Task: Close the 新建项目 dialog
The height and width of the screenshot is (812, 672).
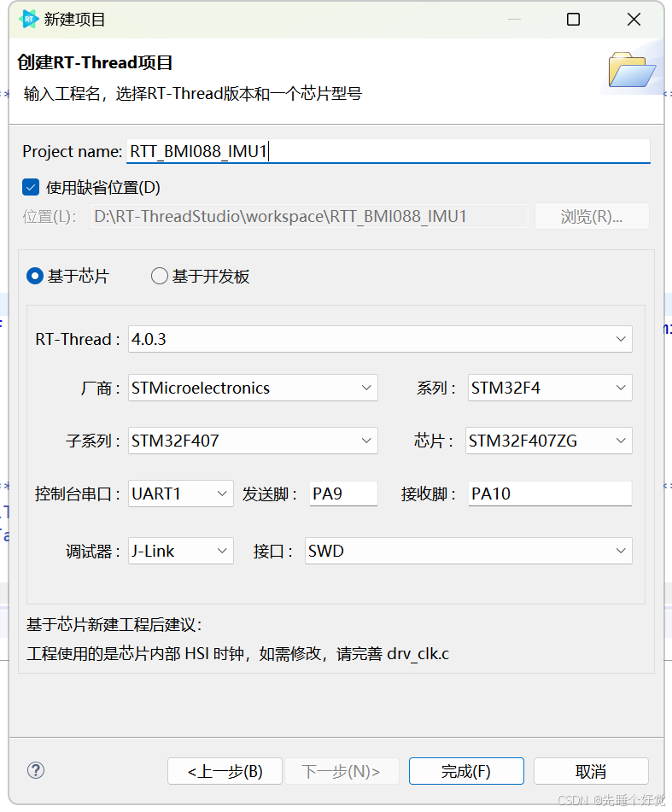Action: pos(634,20)
